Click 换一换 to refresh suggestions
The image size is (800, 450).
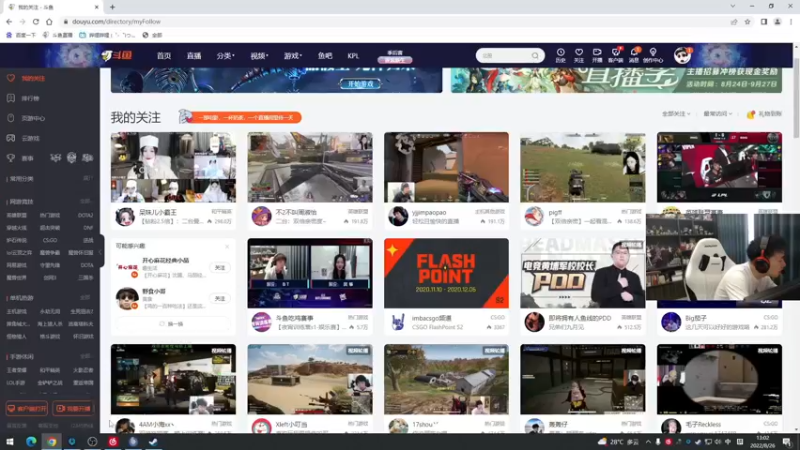(x=172, y=323)
